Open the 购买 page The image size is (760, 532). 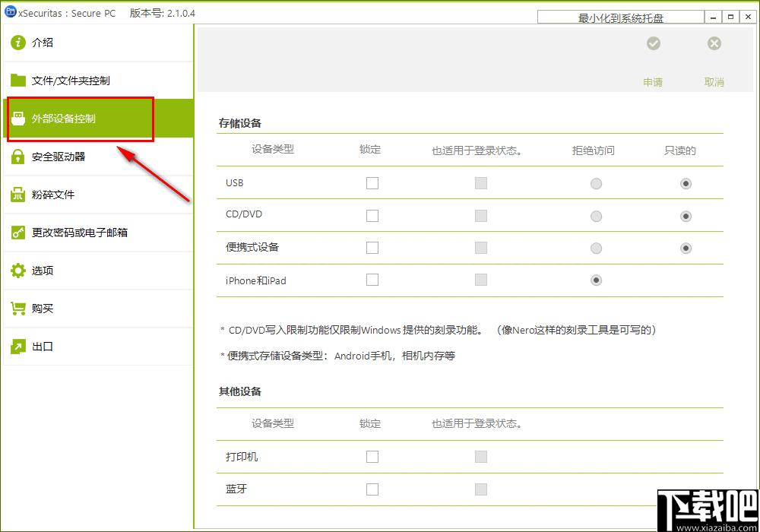(98, 308)
